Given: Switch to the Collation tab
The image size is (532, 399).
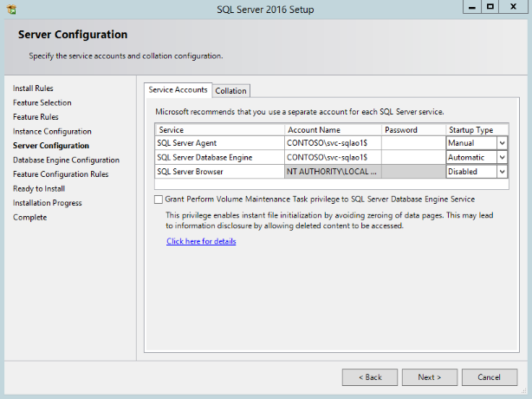Looking at the screenshot, I should point(231,91).
